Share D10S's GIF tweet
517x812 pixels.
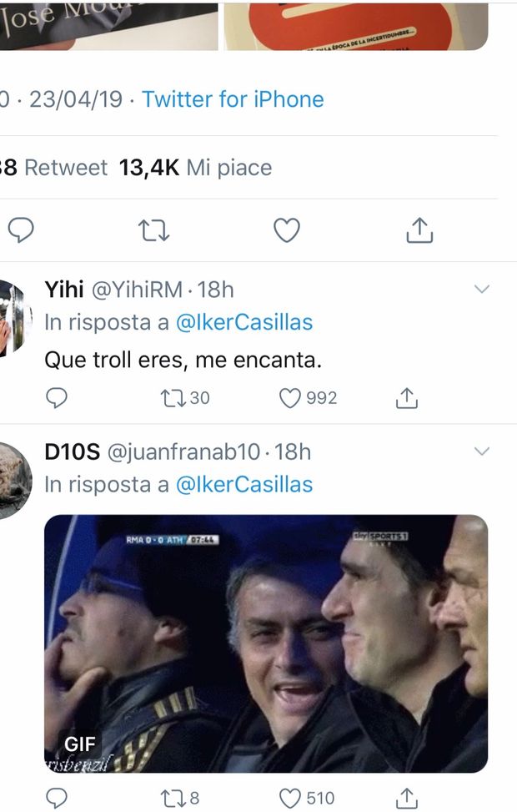pos(406,799)
